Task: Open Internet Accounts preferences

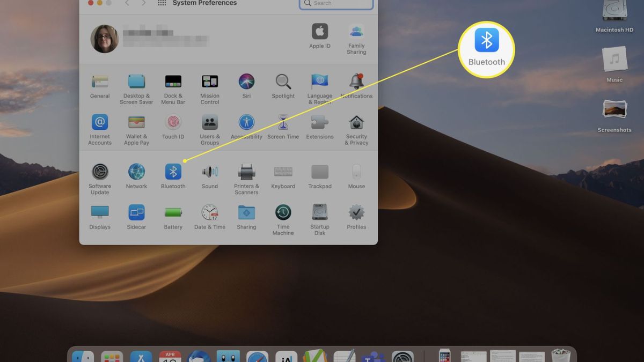Action: point(100,122)
